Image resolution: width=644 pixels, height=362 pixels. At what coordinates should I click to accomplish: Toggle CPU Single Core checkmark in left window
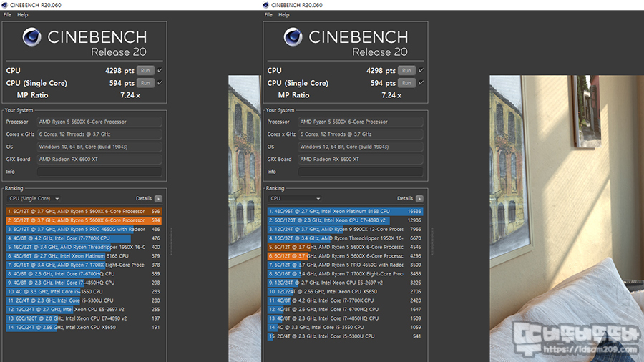pos(160,82)
